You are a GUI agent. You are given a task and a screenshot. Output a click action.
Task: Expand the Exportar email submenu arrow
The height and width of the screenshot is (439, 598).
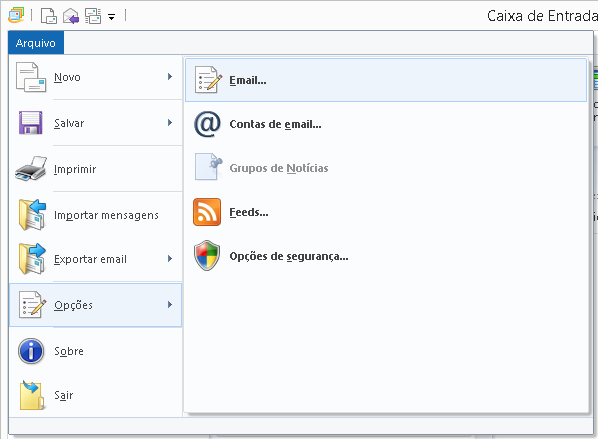click(170, 259)
